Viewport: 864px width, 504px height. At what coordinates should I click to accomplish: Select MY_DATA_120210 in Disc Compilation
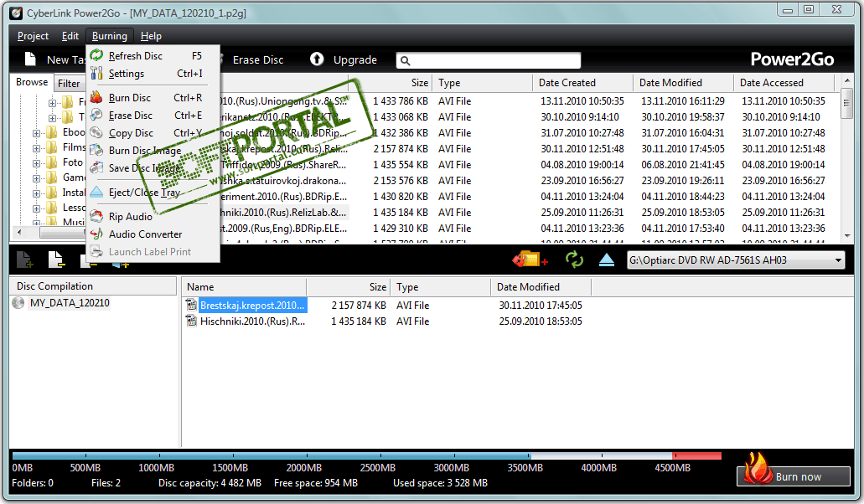point(70,302)
